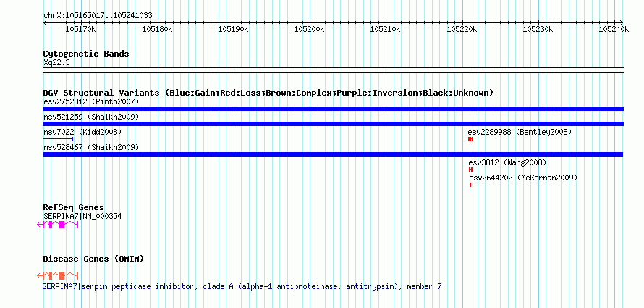Open the SERPINA7 serpin peptidase inhibitor OMIM link
This screenshot has height=308, width=644.
242,286
